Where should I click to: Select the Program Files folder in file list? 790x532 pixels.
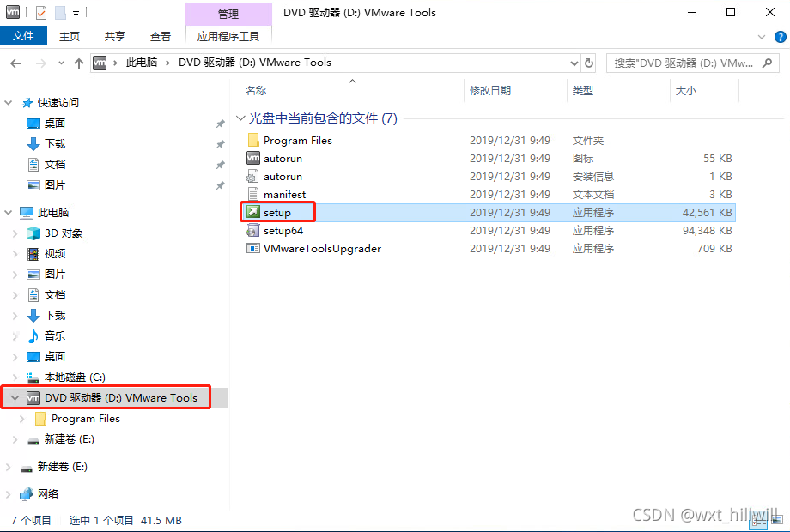click(298, 141)
